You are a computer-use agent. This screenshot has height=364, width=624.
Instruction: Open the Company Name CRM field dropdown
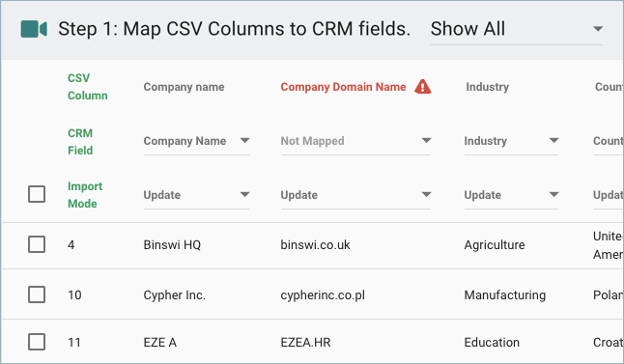click(x=197, y=141)
